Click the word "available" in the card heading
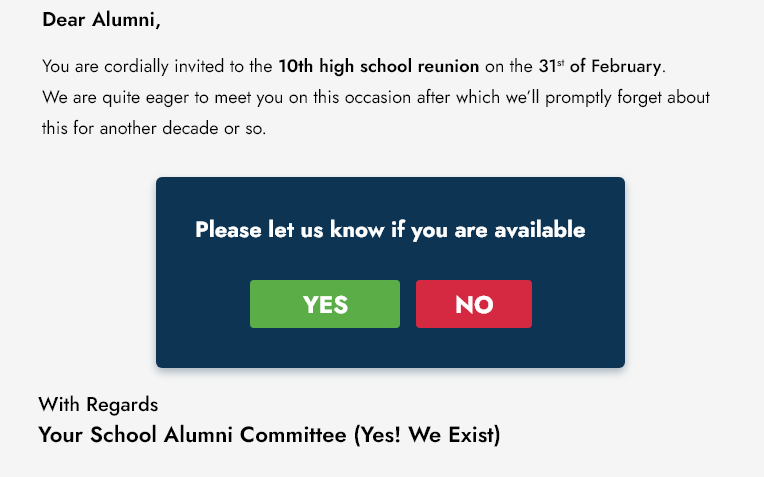 click(540, 229)
